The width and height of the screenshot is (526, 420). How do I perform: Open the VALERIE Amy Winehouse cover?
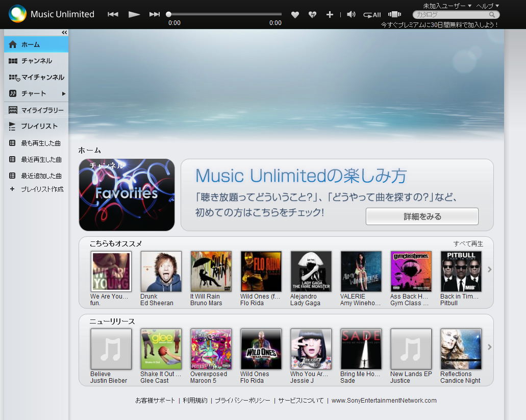coord(361,271)
